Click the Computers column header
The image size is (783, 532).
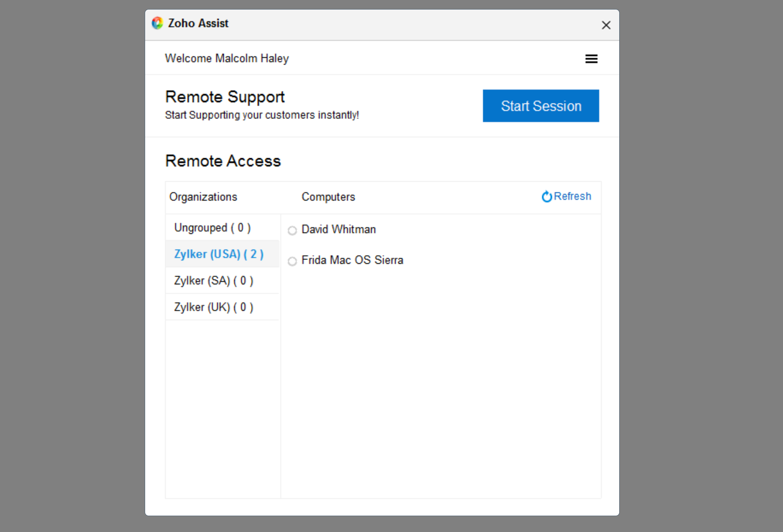coord(328,197)
